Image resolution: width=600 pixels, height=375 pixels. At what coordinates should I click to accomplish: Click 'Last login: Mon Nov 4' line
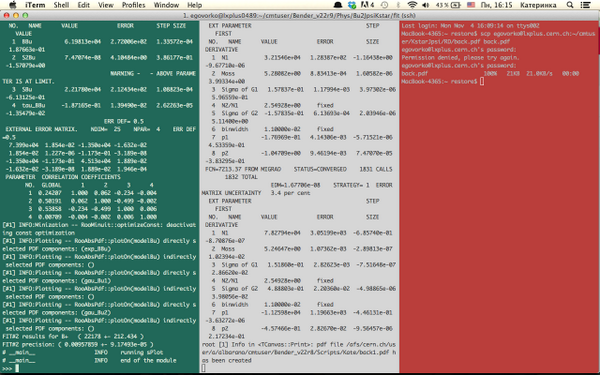470,26
